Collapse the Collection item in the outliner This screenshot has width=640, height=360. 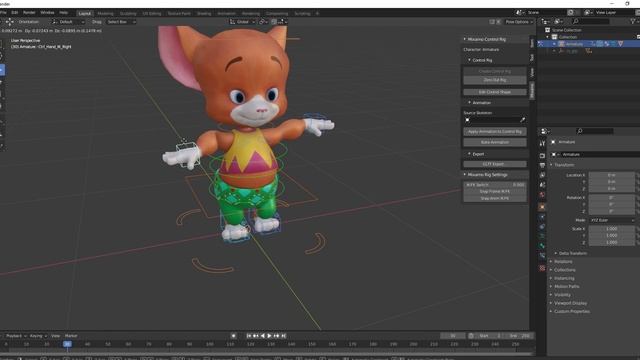(548, 37)
